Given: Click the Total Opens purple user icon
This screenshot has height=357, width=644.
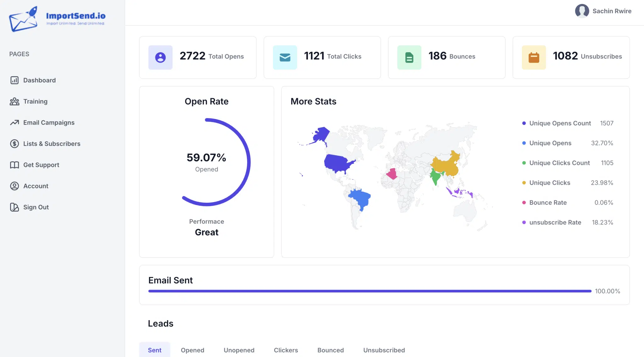Looking at the screenshot, I should point(160,57).
